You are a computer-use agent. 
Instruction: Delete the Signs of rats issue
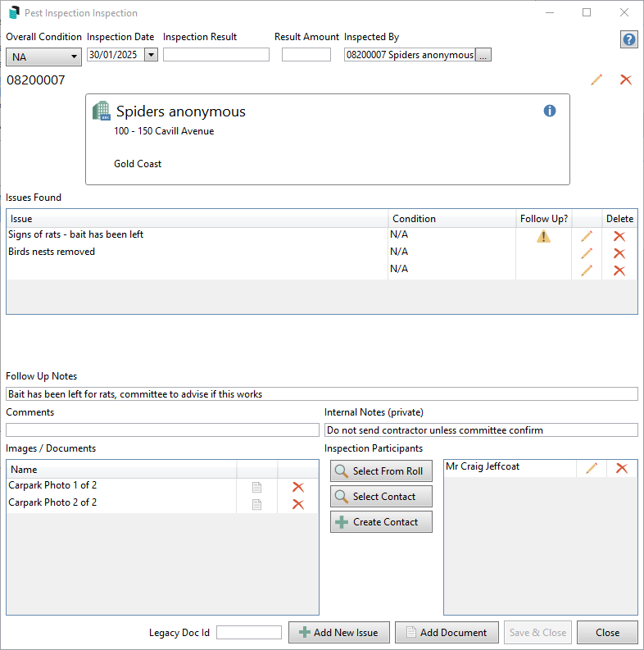pos(619,236)
